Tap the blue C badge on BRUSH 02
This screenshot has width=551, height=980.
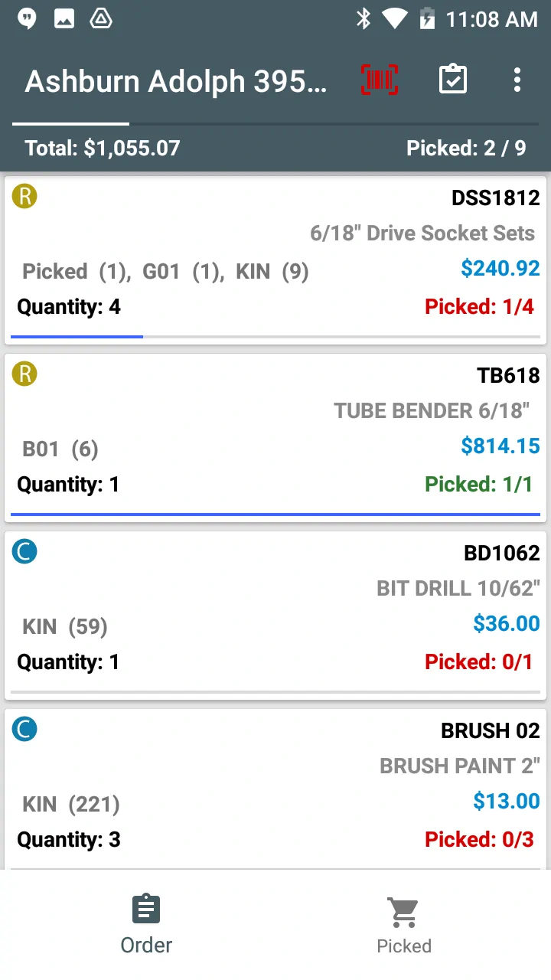24,730
